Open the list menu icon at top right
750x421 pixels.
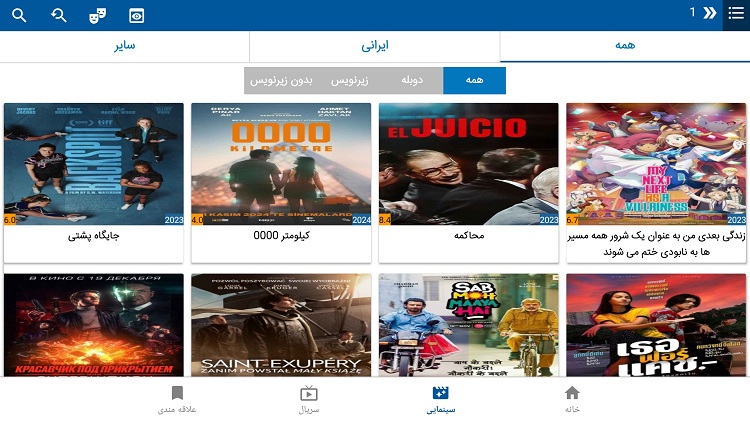(736, 13)
